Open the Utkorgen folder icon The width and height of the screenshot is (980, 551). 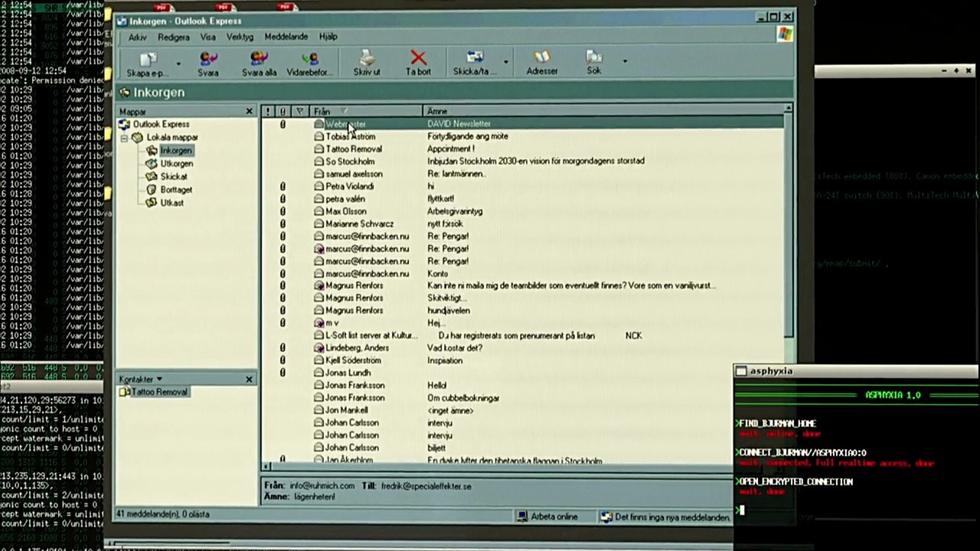152,164
